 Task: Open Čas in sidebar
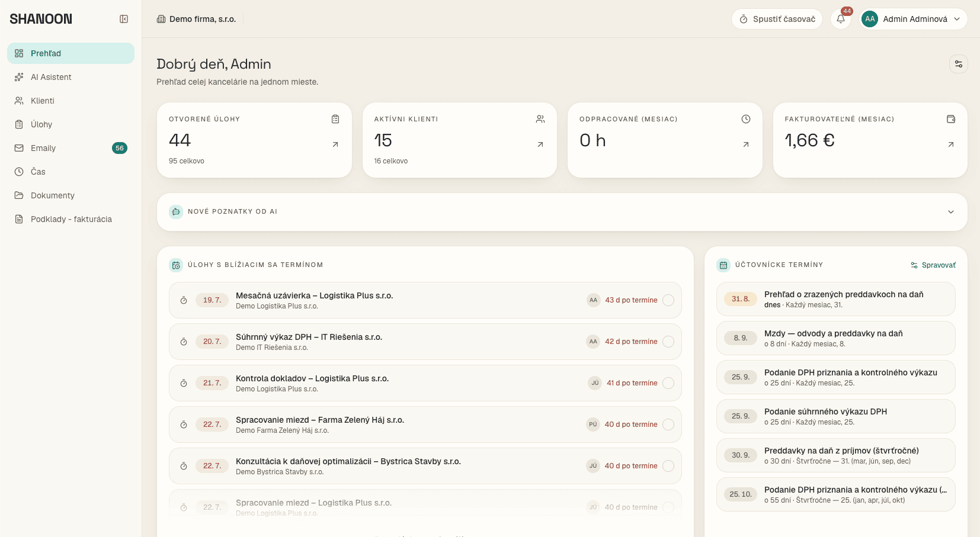[x=71, y=172]
